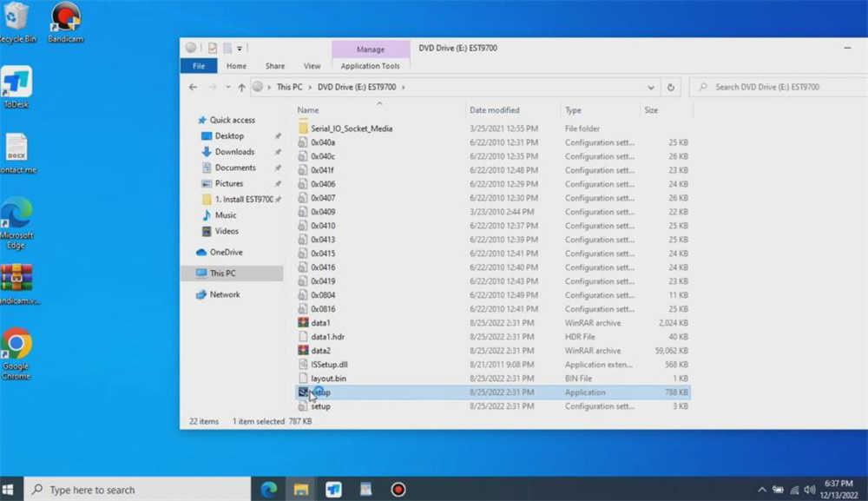Click the taskbar clock showing 6:37 PM
868x501 pixels.
839,490
